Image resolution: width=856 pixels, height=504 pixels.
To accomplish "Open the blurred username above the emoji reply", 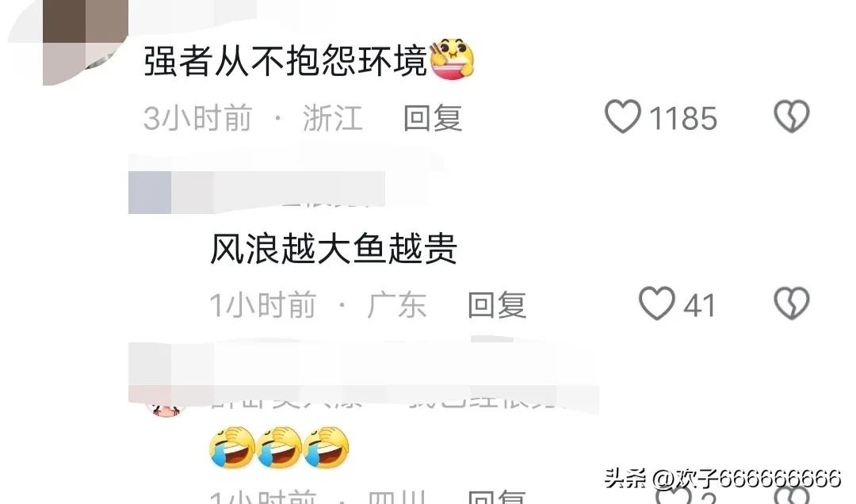I will coord(364,376).
